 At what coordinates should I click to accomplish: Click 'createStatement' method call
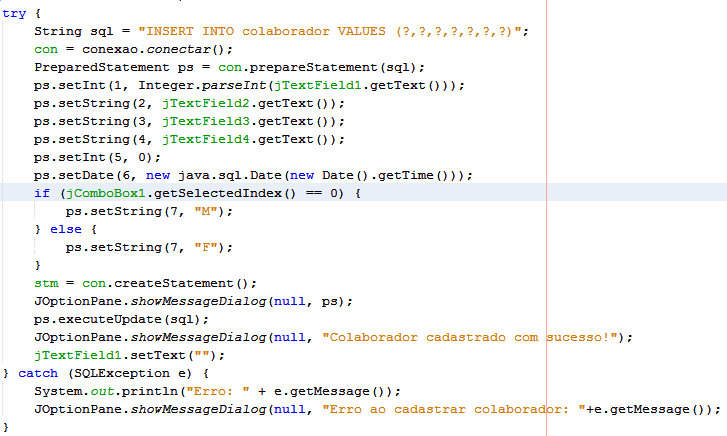tap(174, 283)
